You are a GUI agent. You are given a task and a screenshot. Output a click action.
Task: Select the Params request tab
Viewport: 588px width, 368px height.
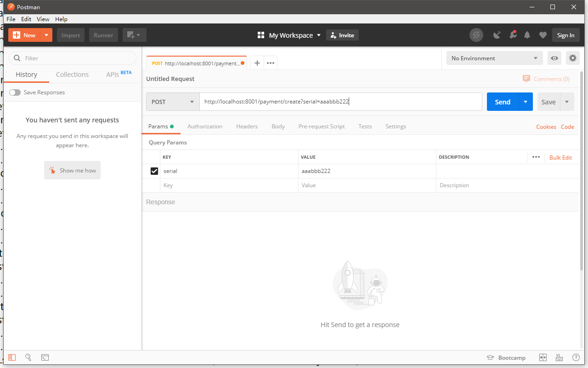pyautogui.click(x=161, y=126)
